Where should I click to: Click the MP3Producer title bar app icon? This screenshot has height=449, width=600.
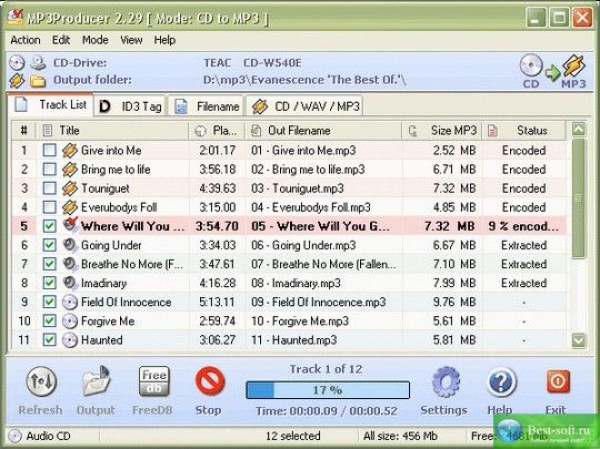point(15,17)
